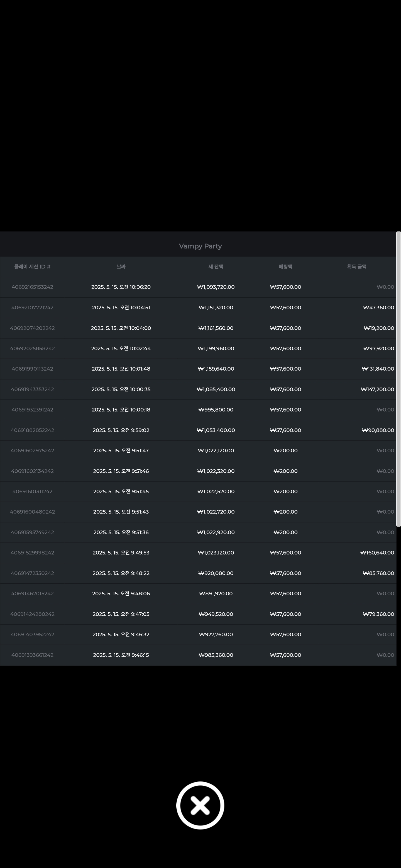Open session ID 40692165153242

(x=32, y=287)
